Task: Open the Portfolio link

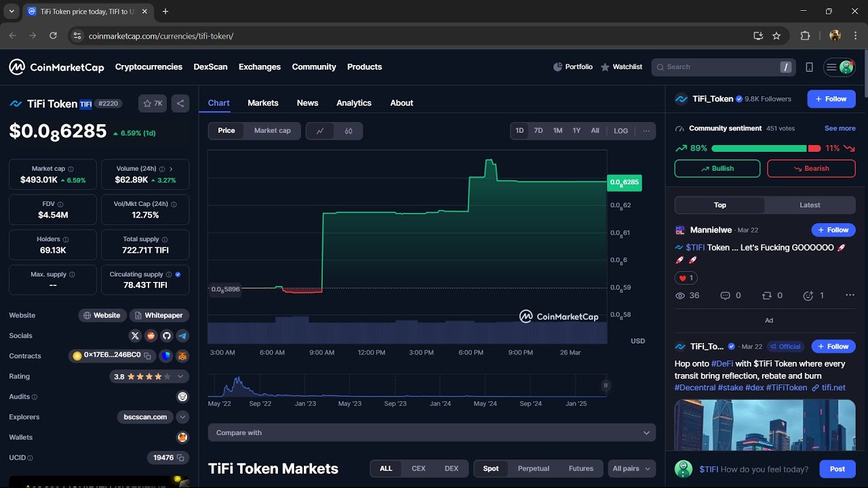Action: tap(573, 67)
